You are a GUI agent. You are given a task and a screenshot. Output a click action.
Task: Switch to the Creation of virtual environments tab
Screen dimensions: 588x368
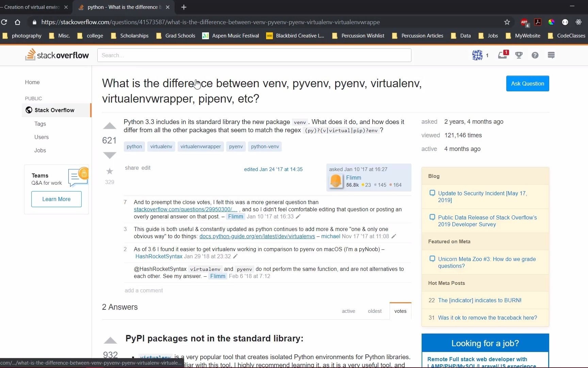click(32, 7)
